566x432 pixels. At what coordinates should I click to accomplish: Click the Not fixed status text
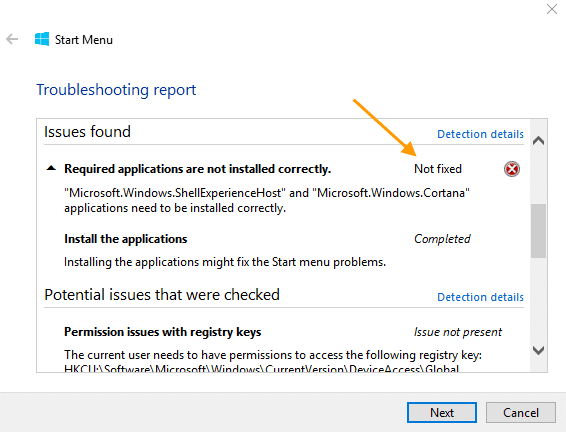tap(437, 169)
